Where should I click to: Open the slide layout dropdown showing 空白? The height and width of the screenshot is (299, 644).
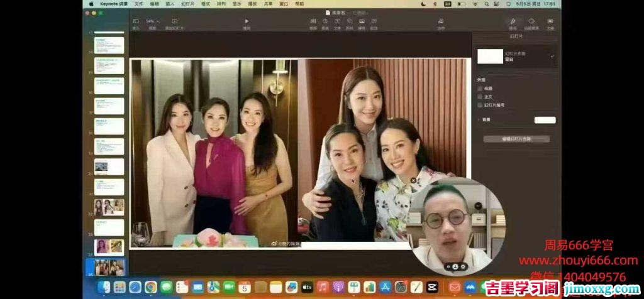(516, 57)
